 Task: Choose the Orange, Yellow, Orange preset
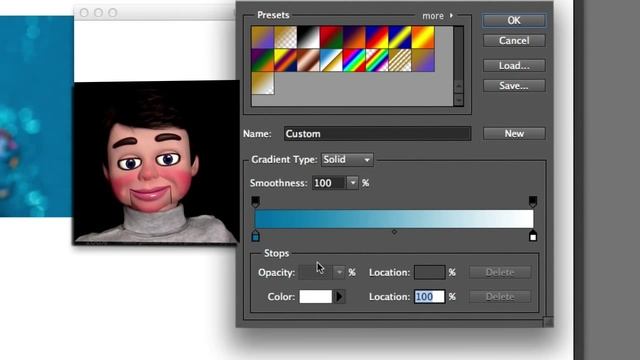coord(423,38)
